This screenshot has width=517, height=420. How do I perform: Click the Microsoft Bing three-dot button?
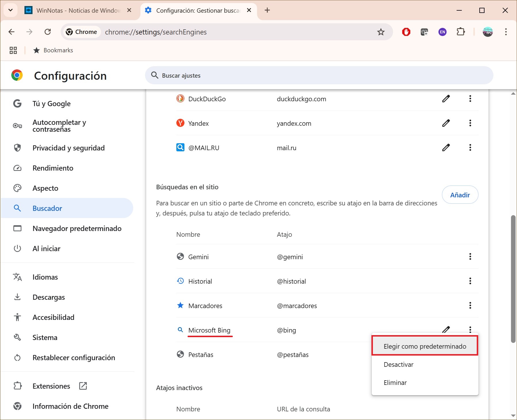[x=470, y=329]
